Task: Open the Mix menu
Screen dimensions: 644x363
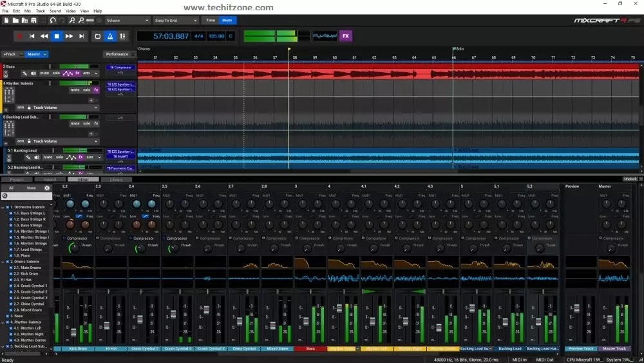Action: (28, 11)
